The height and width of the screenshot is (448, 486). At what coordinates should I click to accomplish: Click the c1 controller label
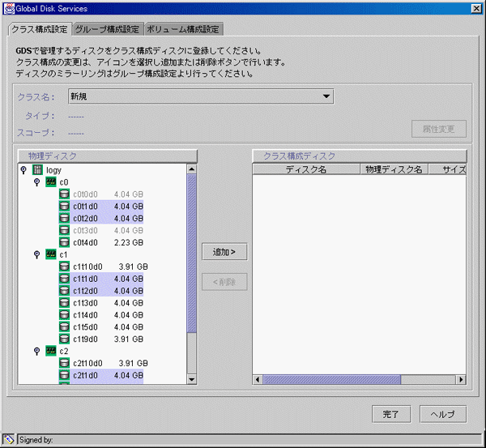pos(63,255)
